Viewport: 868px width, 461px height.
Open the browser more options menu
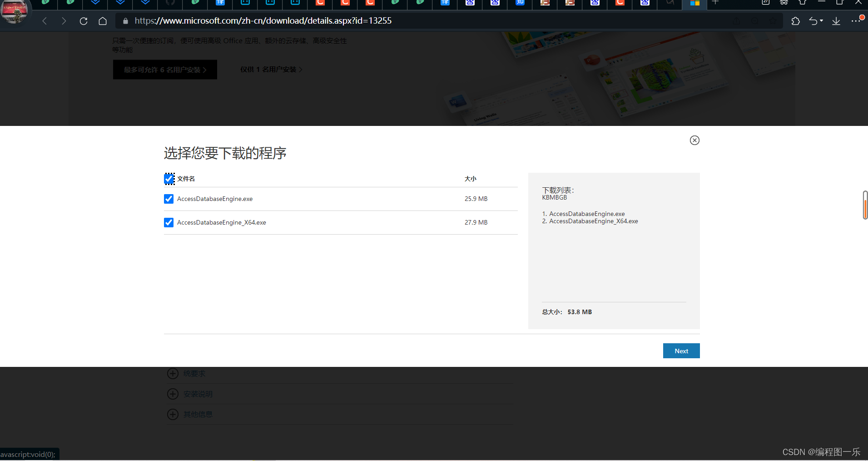coord(855,21)
